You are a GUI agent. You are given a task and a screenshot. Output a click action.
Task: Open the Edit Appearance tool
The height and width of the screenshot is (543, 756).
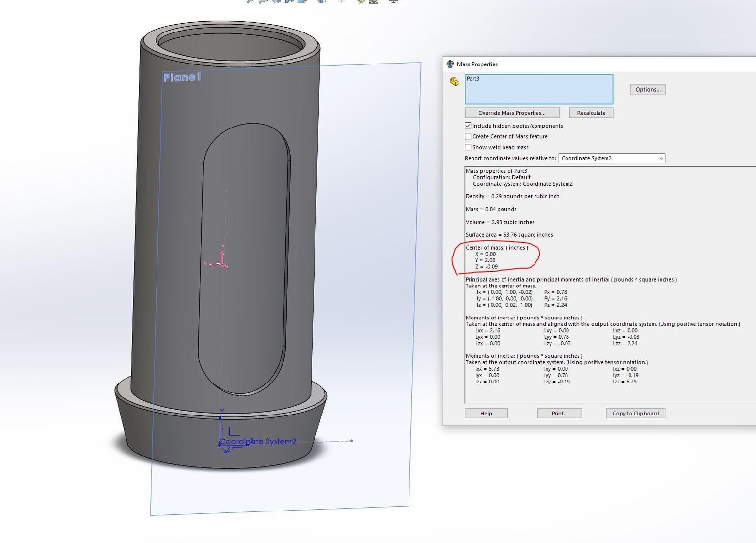point(361,1)
